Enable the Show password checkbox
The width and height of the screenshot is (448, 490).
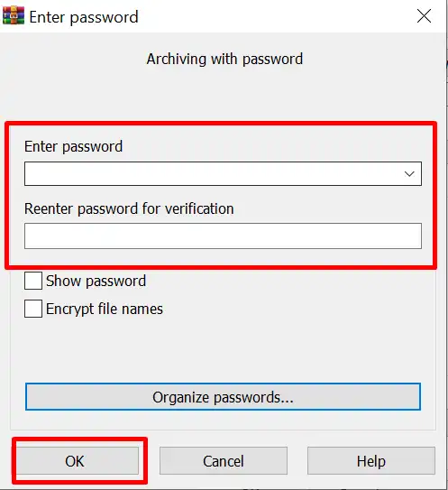(33, 281)
